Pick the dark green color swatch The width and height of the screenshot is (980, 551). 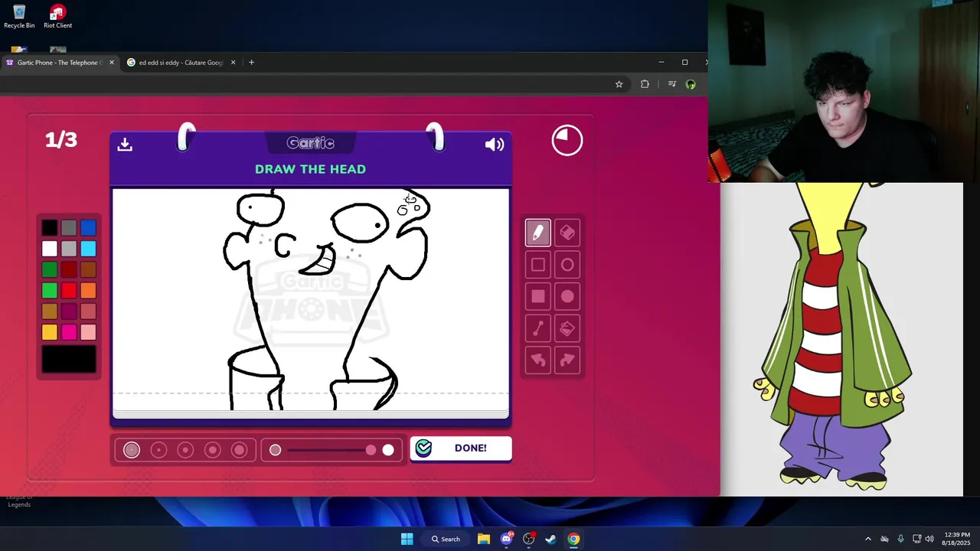coord(50,269)
